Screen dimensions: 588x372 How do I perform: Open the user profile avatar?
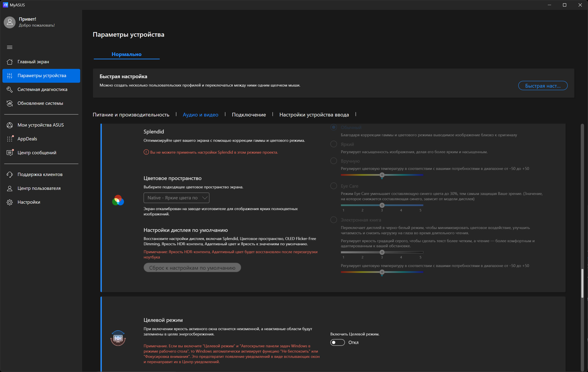(x=10, y=22)
